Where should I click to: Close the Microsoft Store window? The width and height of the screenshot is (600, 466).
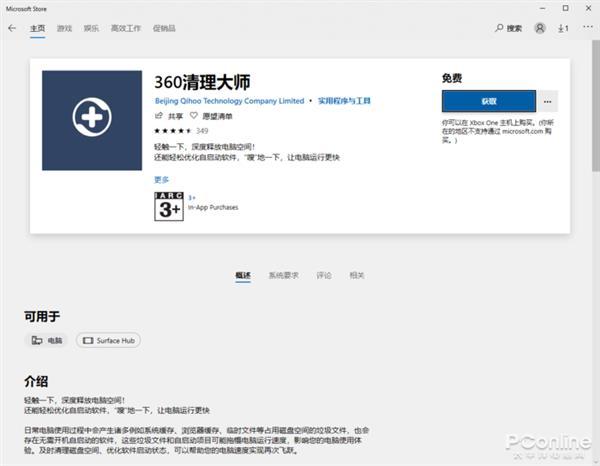pos(589,8)
